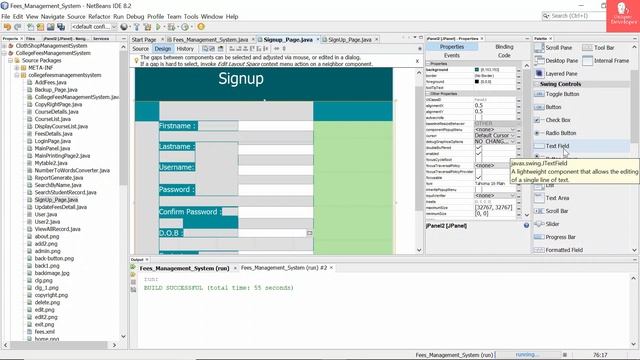Select SignUp_Page.java in the Projects tree
Image resolution: width=640 pixels, height=360 pixels.
pyautogui.click(x=56, y=200)
